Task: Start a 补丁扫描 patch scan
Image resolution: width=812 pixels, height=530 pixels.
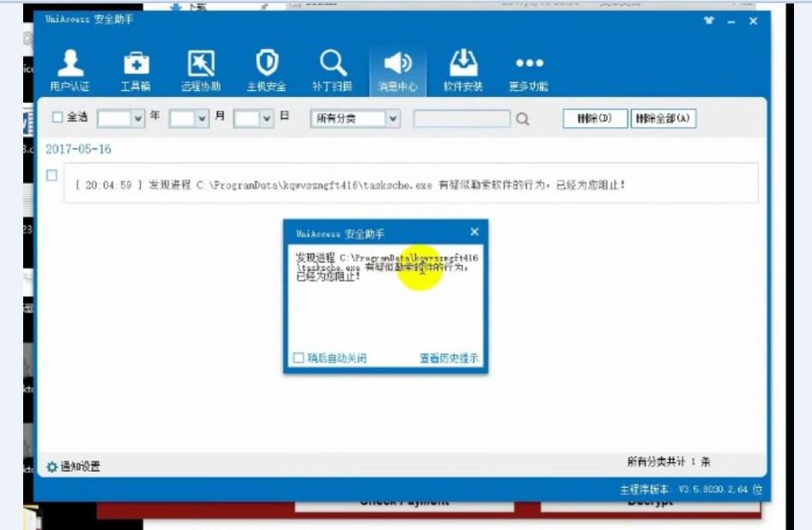Action: (x=332, y=67)
